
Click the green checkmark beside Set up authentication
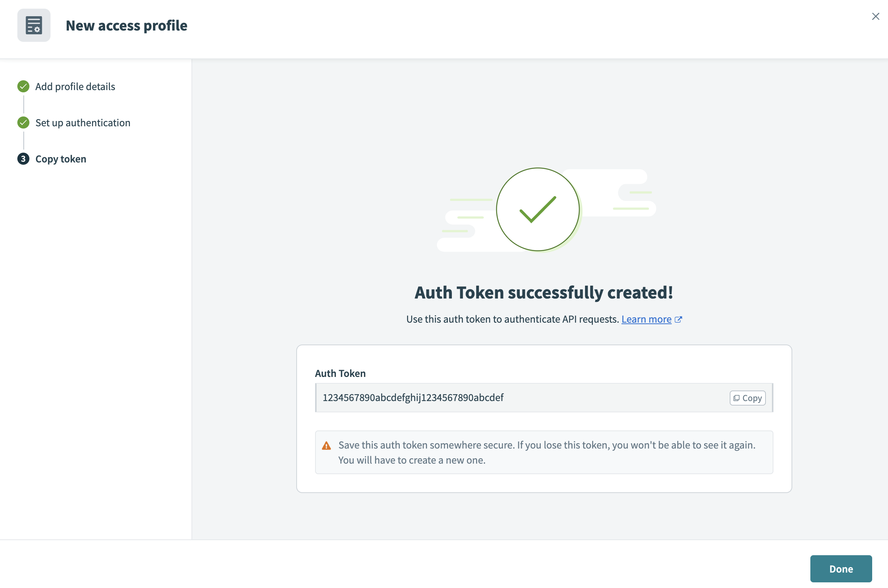pyautogui.click(x=23, y=122)
